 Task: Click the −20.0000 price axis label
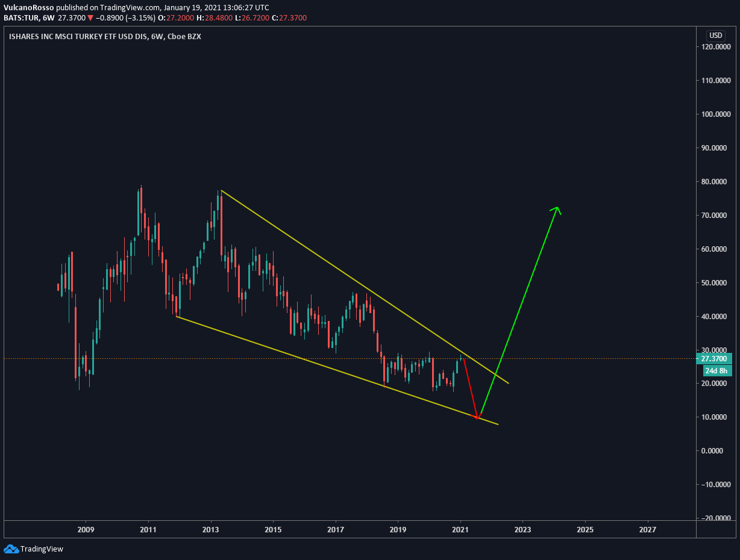[x=716, y=518]
